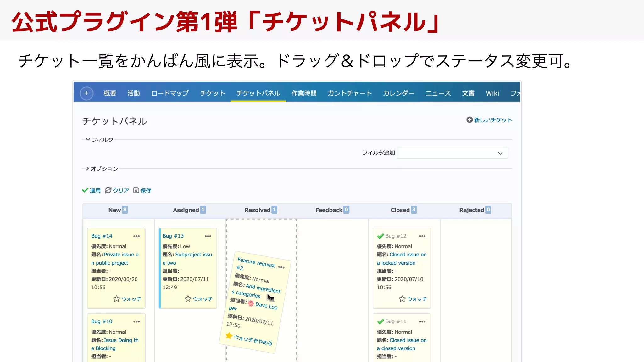Toggle watch star on Bug #13 card
This screenshot has width=644, height=362.
(188, 299)
